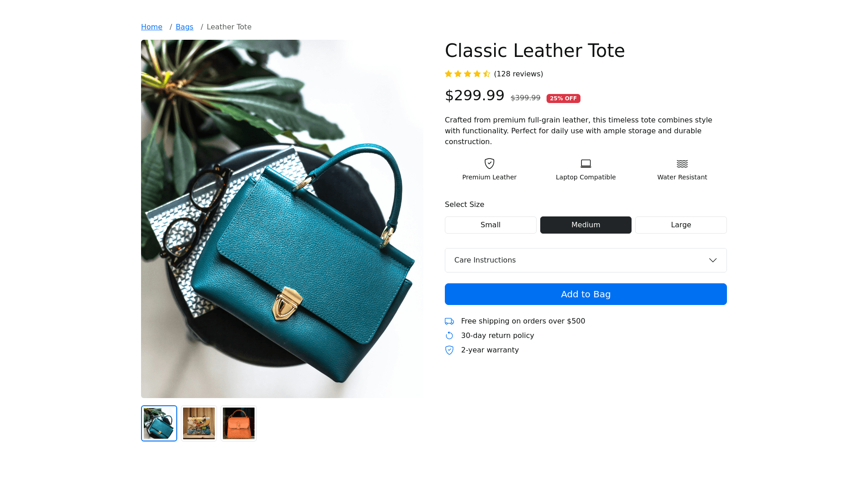Expand the Care Instructions section

(586, 260)
